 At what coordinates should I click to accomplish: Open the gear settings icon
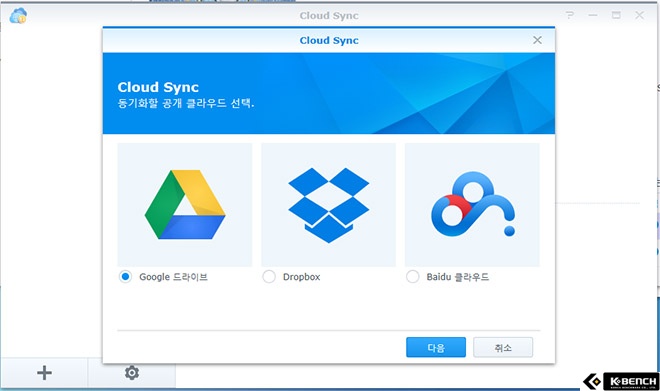pos(132,372)
